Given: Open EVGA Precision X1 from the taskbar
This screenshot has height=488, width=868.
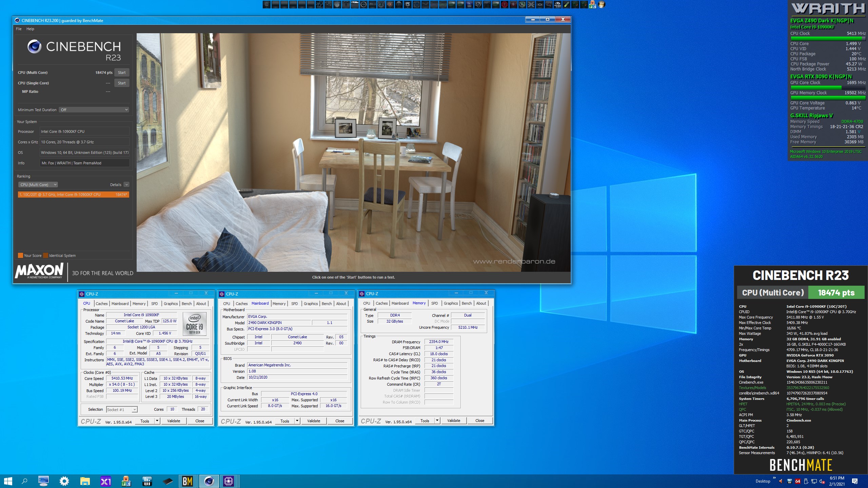Looking at the screenshot, I should pyautogui.click(x=105, y=481).
